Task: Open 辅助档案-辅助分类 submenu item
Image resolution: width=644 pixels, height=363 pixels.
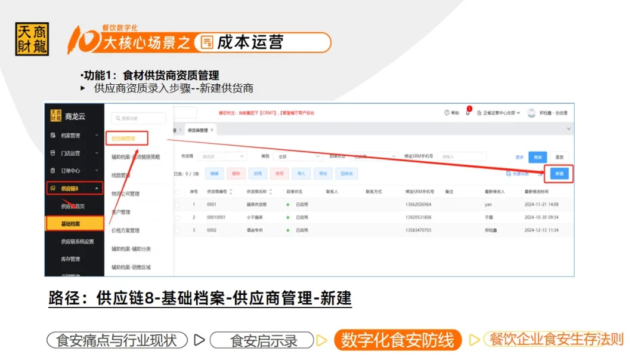Action: 131,249
